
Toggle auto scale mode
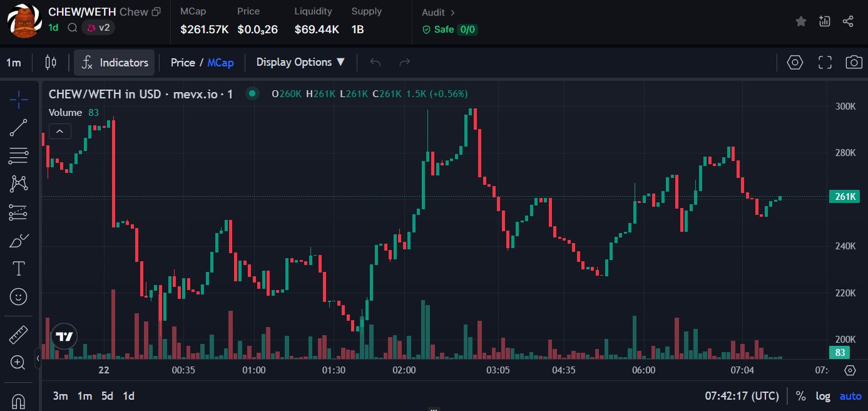coord(850,396)
